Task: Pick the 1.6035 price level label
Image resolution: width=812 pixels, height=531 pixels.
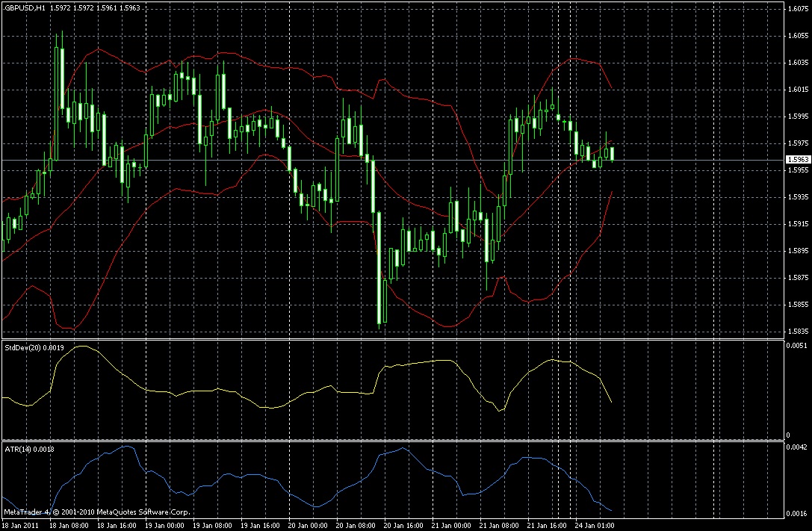Action: (798, 63)
